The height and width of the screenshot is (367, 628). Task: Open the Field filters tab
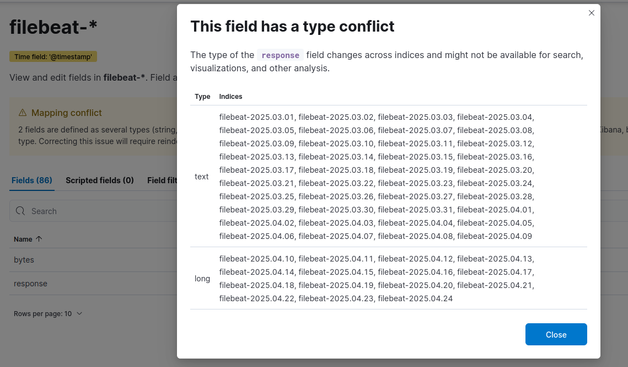coord(162,180)
